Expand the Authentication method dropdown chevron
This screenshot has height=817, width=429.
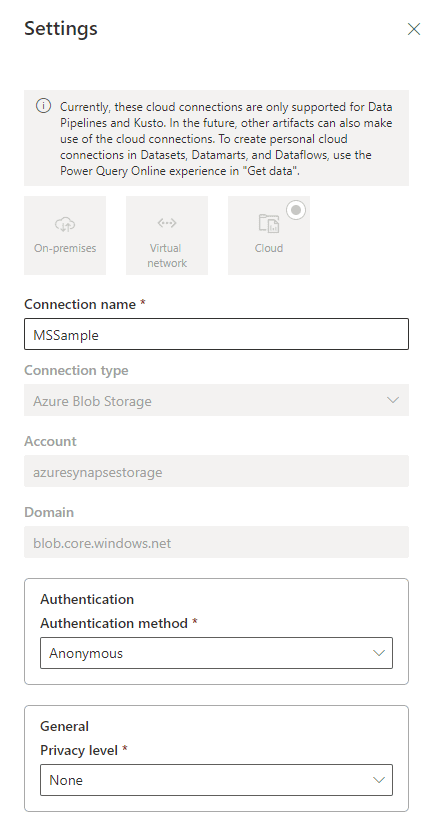[379, 653]
